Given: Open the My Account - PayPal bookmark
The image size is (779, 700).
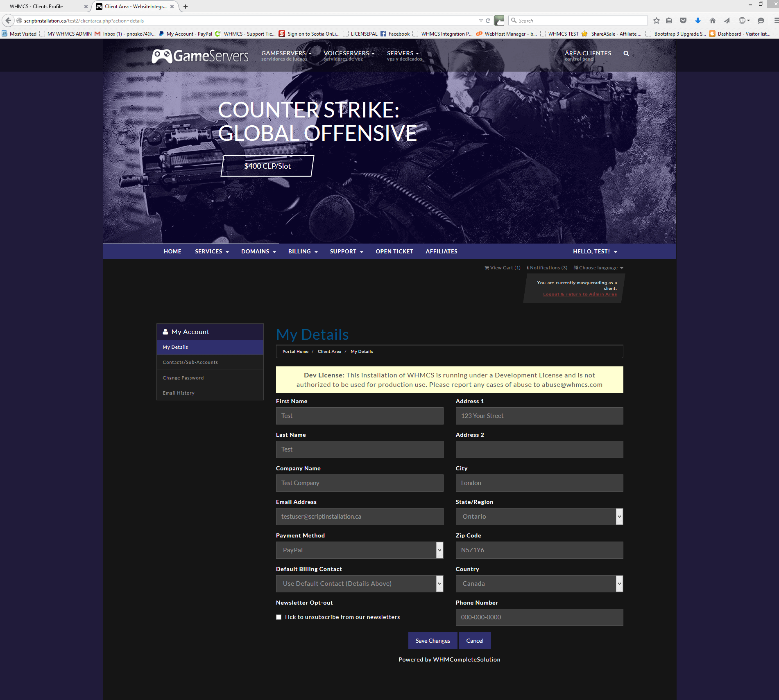Looking at the screenshot, I should point(186,34).
